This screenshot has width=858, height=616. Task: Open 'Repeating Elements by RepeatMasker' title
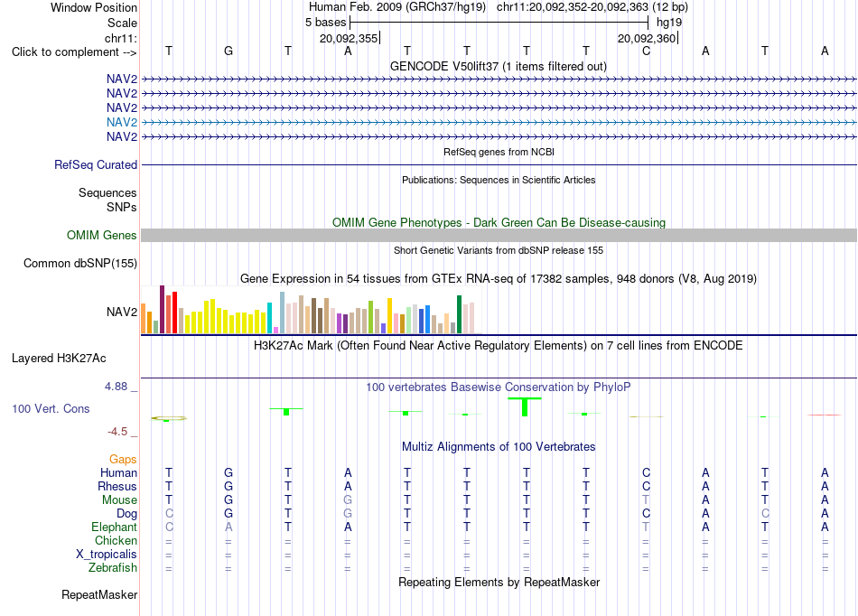[x=499, y=583]
